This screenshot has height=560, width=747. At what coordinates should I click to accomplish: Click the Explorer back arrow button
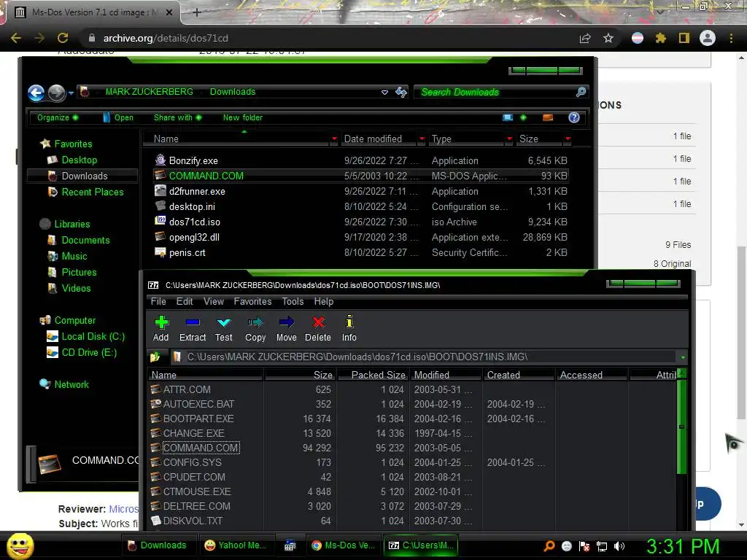pyautogui.click(x=36, y=93)
